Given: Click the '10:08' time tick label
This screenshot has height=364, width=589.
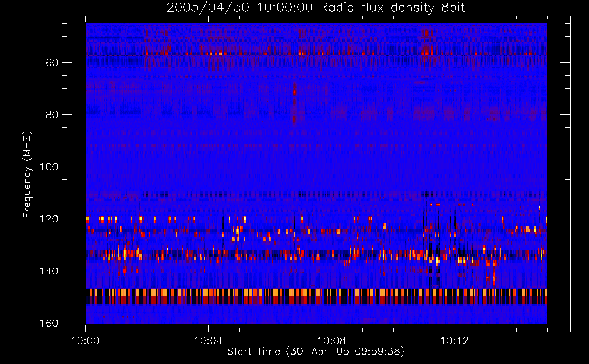Looking at the screenshot, I should (331, 341).
